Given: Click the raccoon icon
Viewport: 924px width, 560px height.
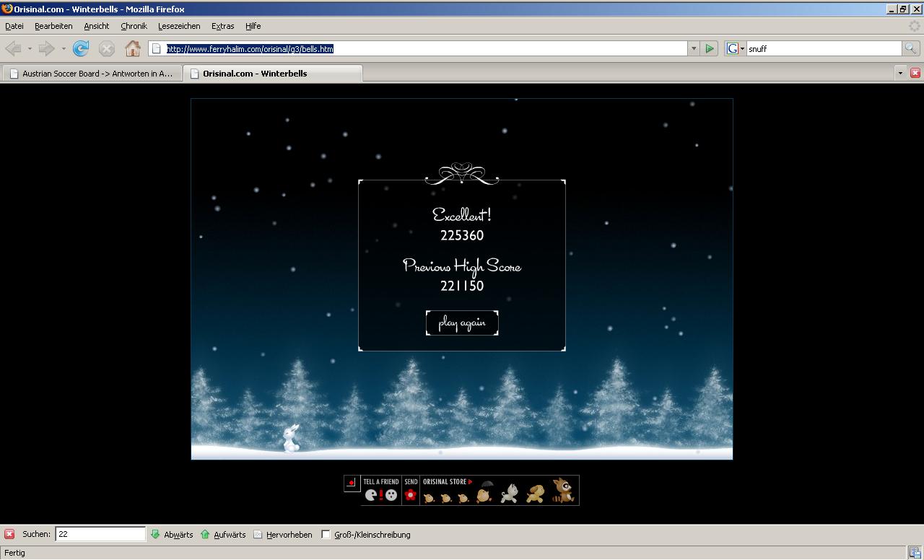Looking at the screenshot, I should [563, 490].
